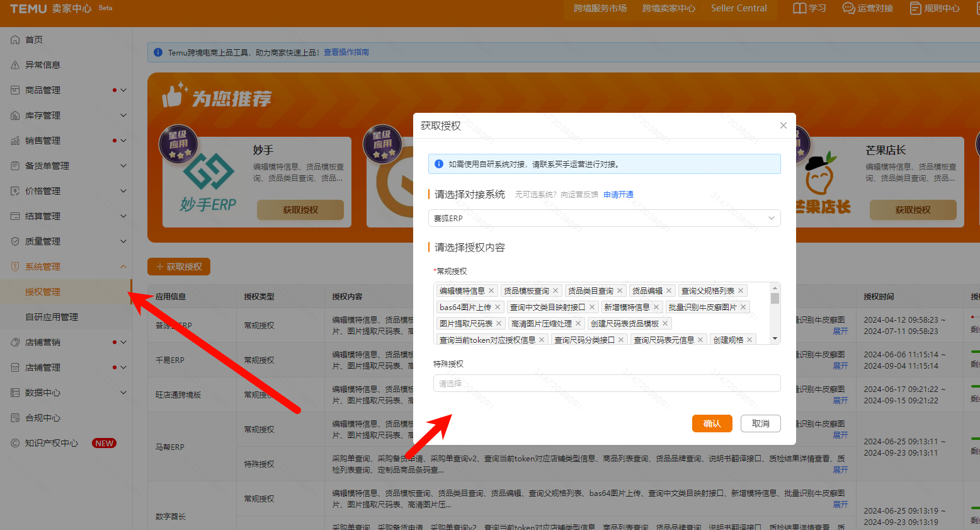
Task: Expand the 备货单管理 sidebar menu
Action: 123,166
